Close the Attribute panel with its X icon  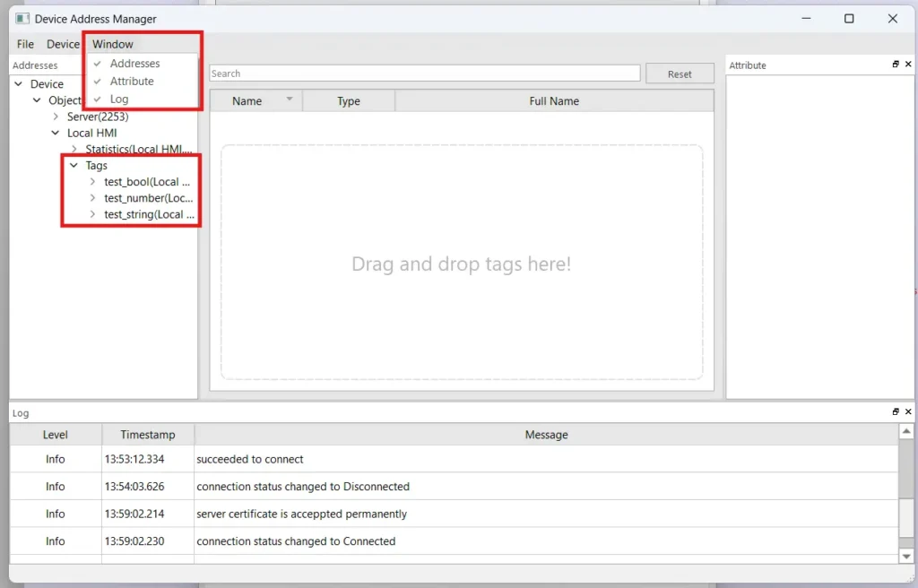[908, 64]
